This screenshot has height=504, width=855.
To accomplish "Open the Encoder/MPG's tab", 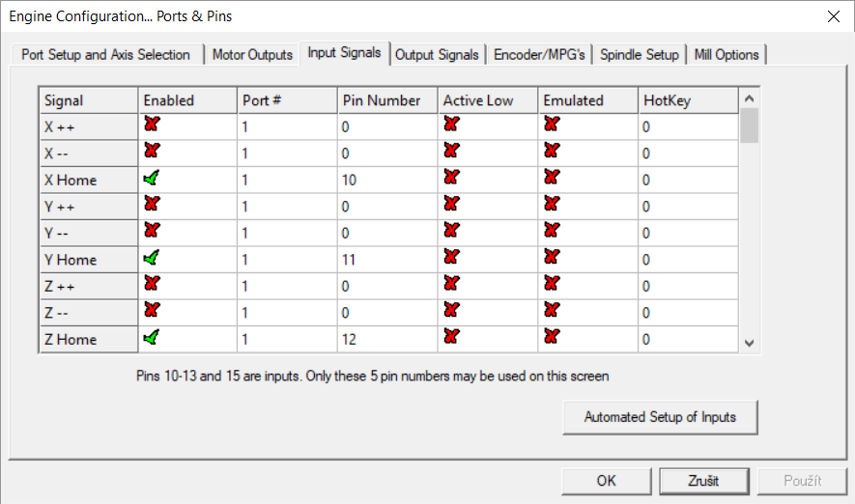I will [x=539, y=55].
